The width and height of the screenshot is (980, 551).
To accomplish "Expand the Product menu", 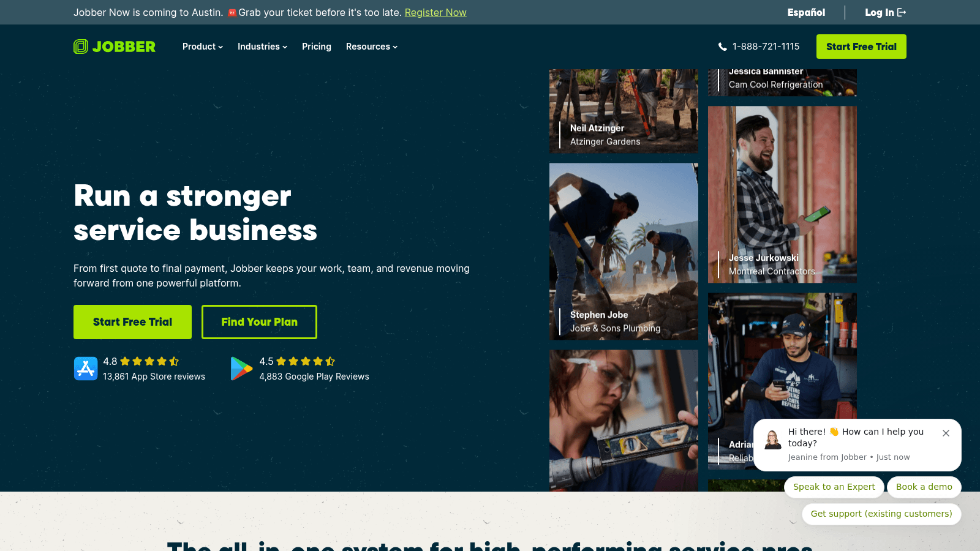I will [x=203, y=47].
